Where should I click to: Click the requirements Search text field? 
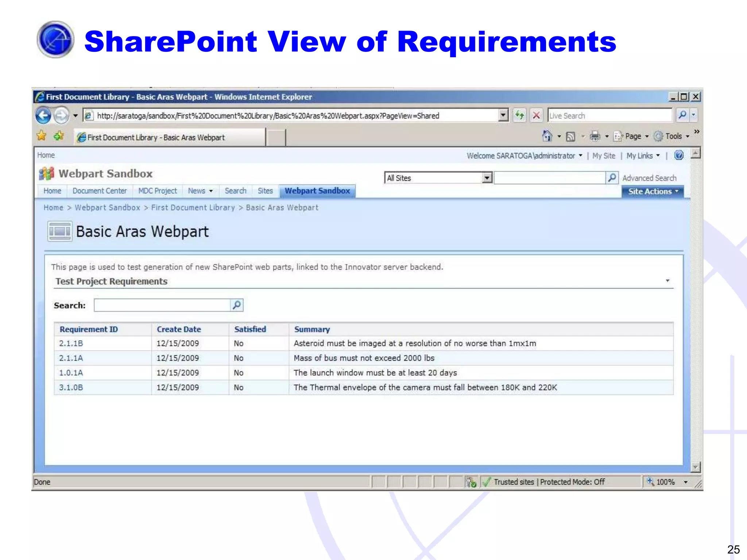click(x=162, y=305)
